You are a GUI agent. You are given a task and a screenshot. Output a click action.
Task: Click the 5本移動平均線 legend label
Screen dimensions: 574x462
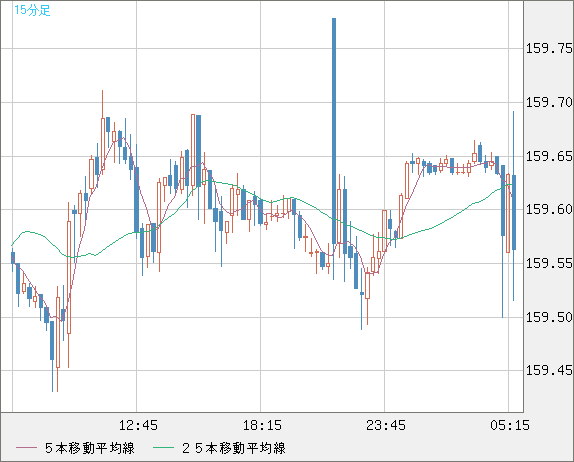click(90, 448)
